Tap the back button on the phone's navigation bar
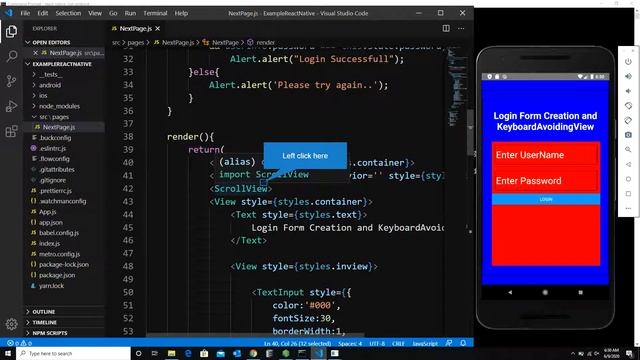The image size is (640, 360). [510, 292]
